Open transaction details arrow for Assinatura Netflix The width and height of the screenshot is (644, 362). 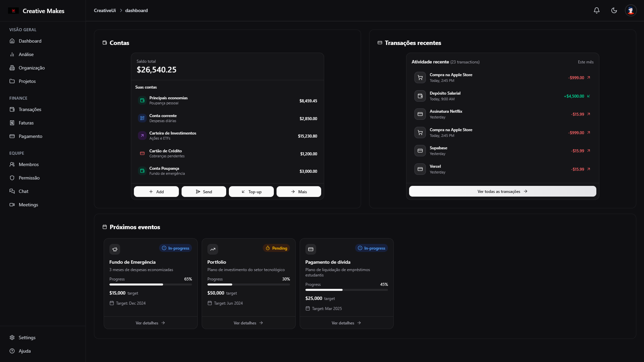coord(588,114)
